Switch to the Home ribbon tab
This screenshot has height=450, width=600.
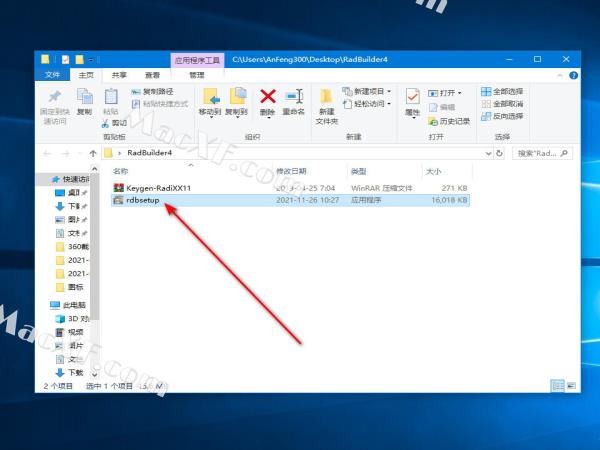coord(86,75)
